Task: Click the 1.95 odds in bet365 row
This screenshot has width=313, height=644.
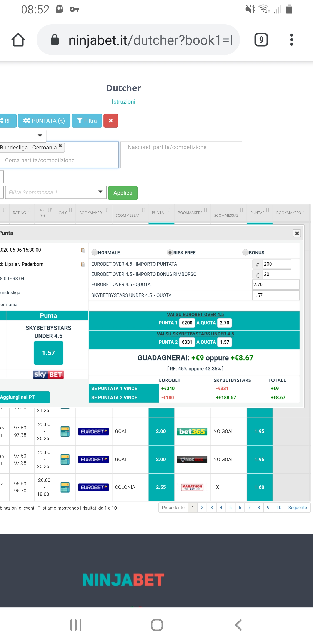Action: pos(260,431)
